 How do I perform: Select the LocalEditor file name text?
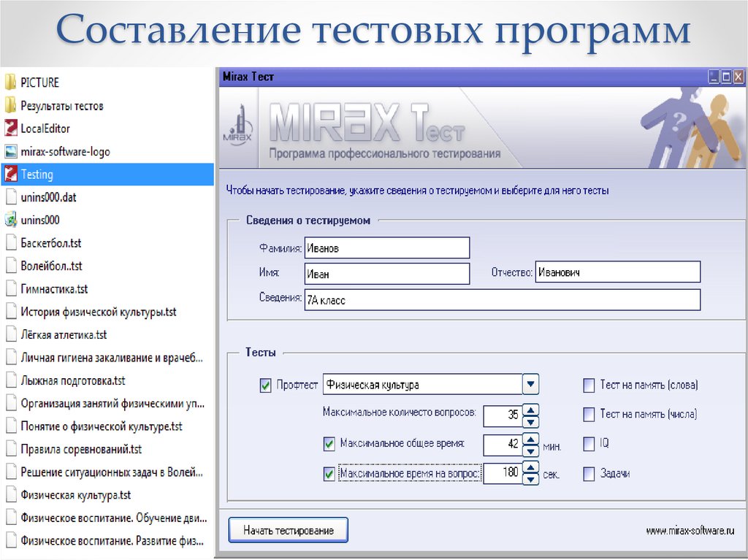point(45,129)
